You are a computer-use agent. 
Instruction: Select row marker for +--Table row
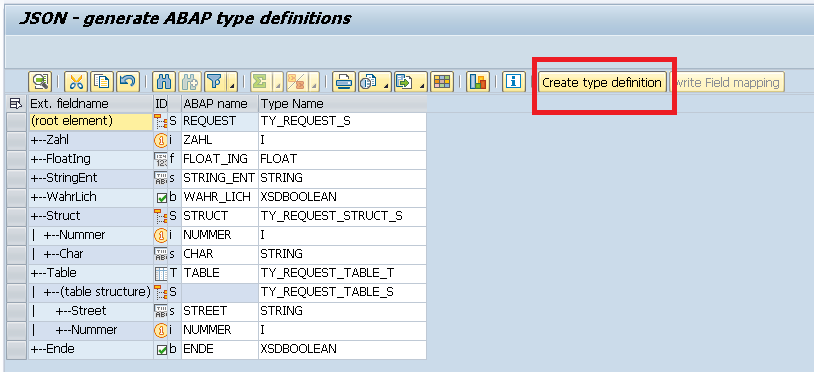(17, 273)
